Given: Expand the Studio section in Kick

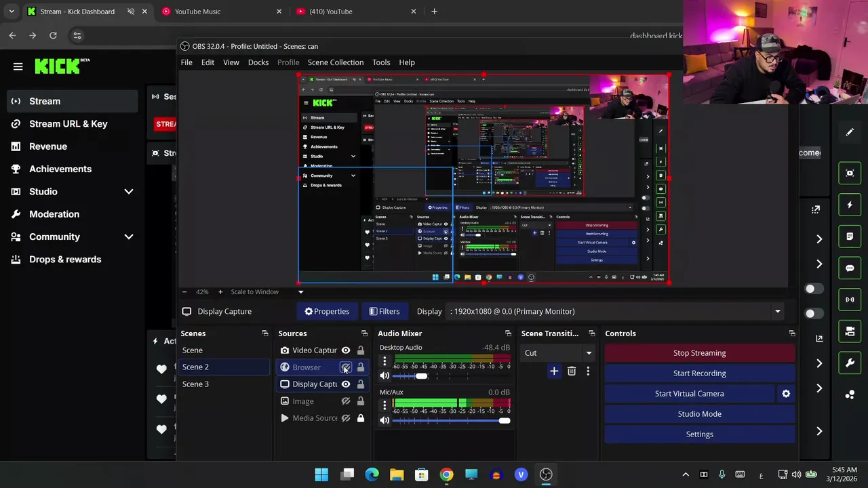Looking at the screenshot, I should 128,192.
